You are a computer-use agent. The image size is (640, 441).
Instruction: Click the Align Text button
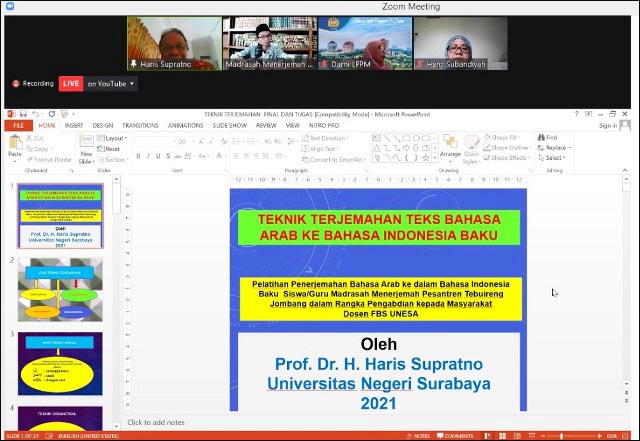pos(320,149)
